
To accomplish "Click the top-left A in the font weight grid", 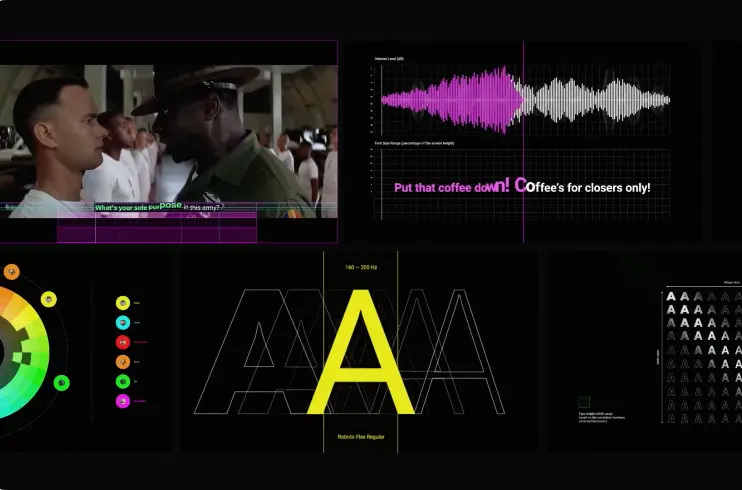I will [671, 296].
